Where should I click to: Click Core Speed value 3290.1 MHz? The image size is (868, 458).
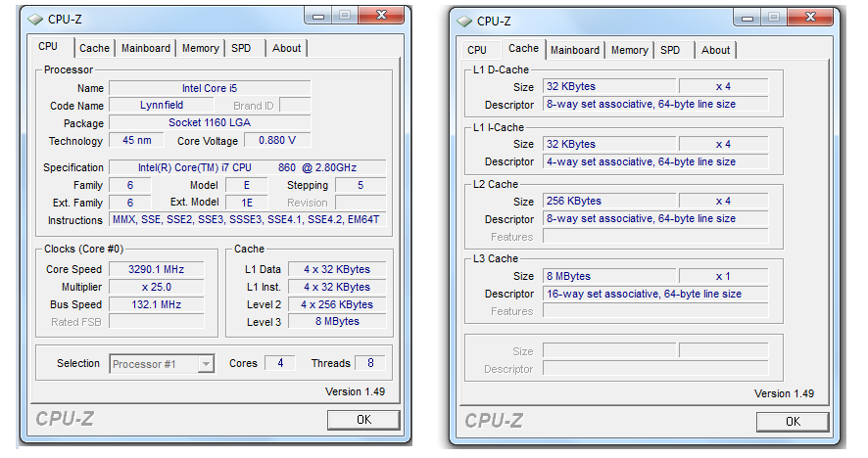click(x=157, y=269)
